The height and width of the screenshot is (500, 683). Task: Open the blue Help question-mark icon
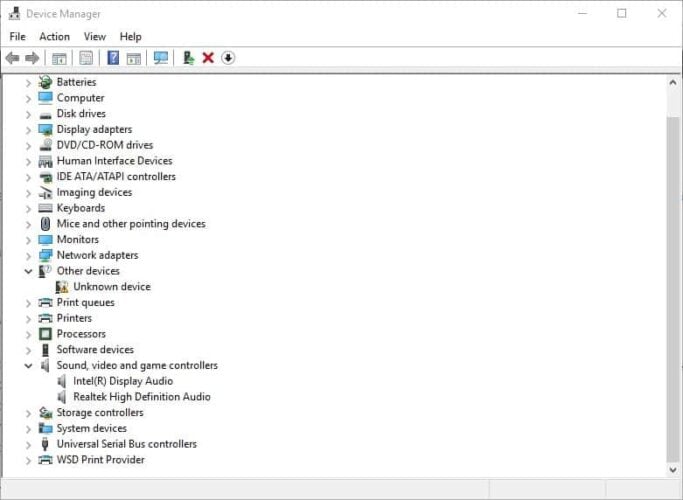pyautogui.click(x=113, y=58)
